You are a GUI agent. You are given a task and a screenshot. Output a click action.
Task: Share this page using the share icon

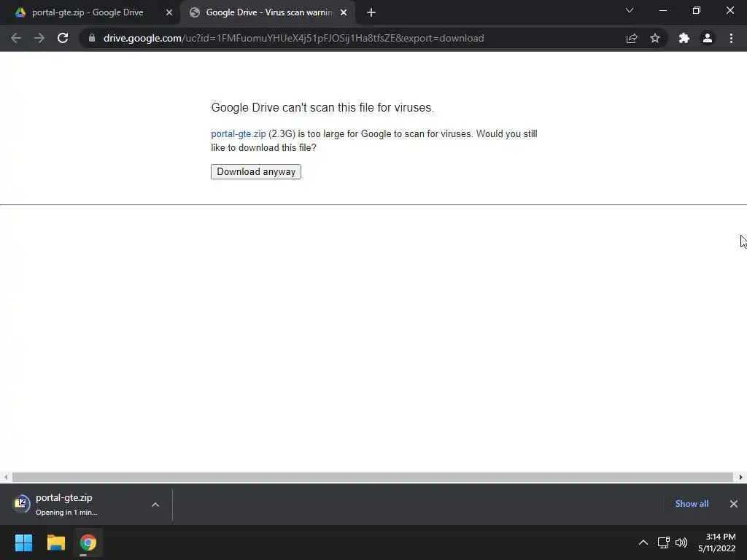pyautogui.click(x=632, y=38)
